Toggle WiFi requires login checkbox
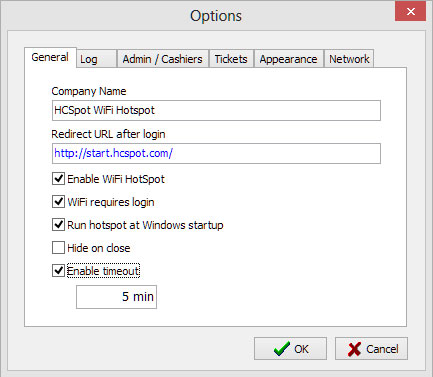 (x=58, y=202)
